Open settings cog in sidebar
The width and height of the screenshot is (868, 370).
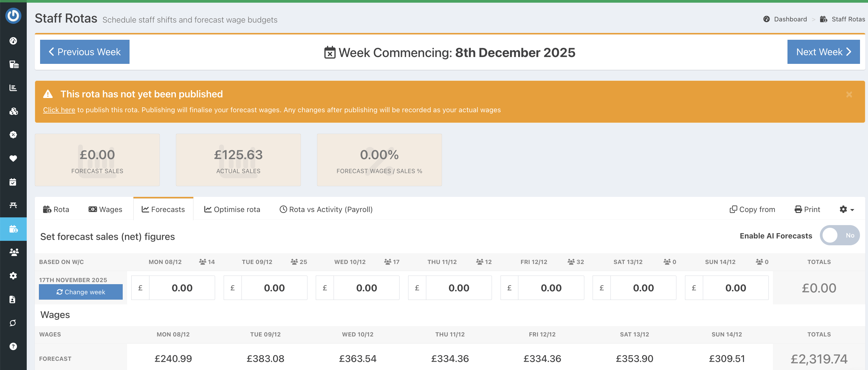point(13,276)
